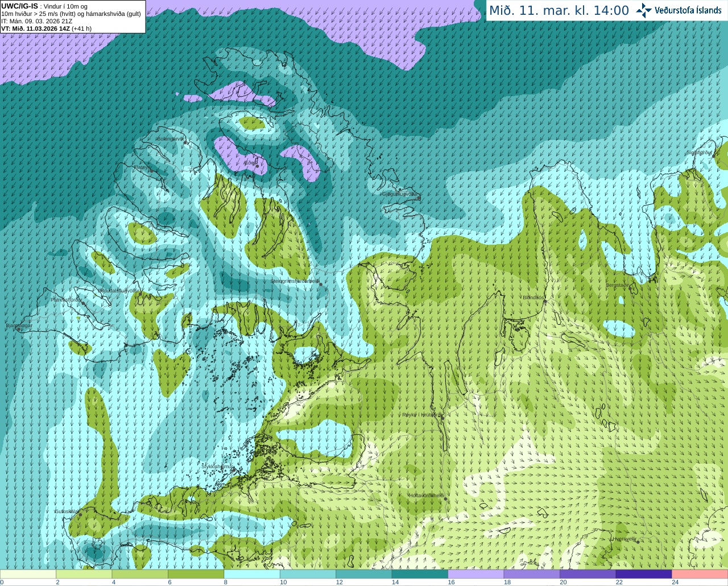Click the Holtavörðuheiði station label
Screen dimensions: 728x586
coord(427,496)
